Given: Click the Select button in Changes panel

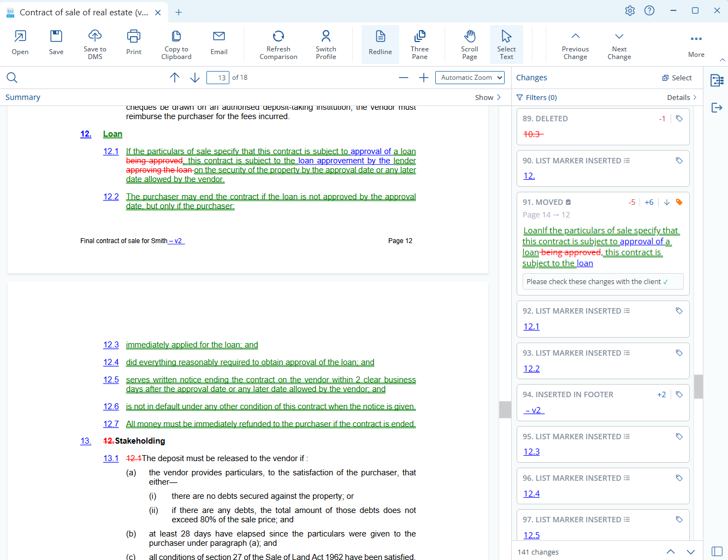Looking at the screenshot, I should (x=677, y=78).
